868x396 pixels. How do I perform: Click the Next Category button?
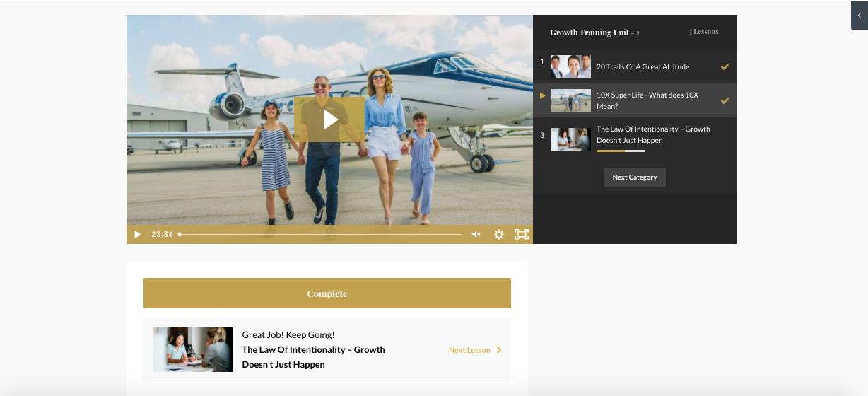(635, 177)
